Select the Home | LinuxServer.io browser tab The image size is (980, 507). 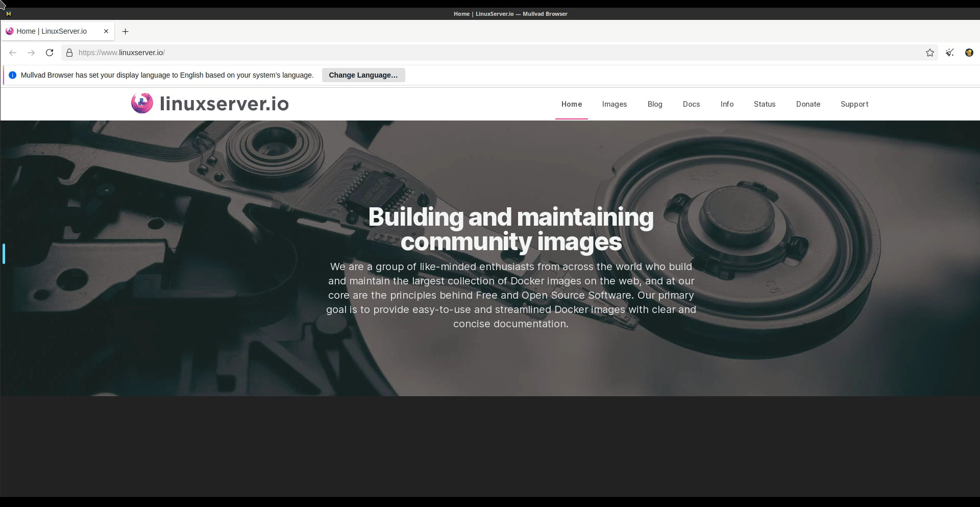[52, 31]
